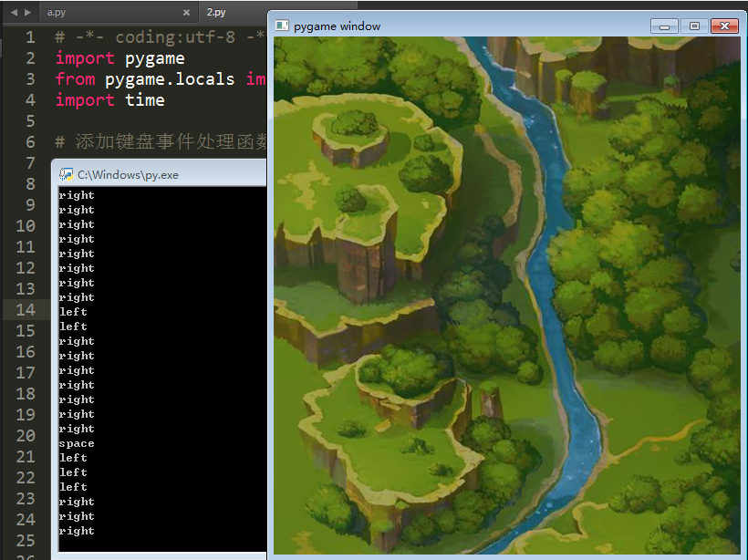Screen dimensions: 748x560
Task: Close the a.py tab
Action: (x=186, y=13)
